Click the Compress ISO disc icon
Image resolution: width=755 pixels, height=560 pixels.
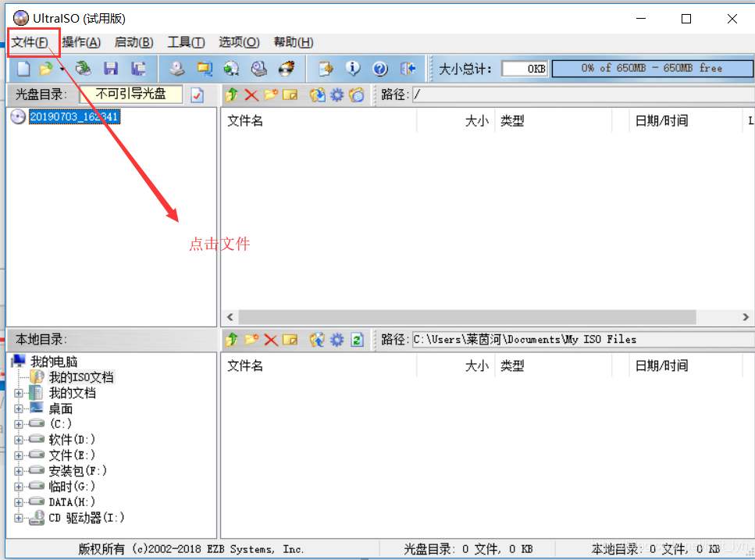click(x=232, y=69)
